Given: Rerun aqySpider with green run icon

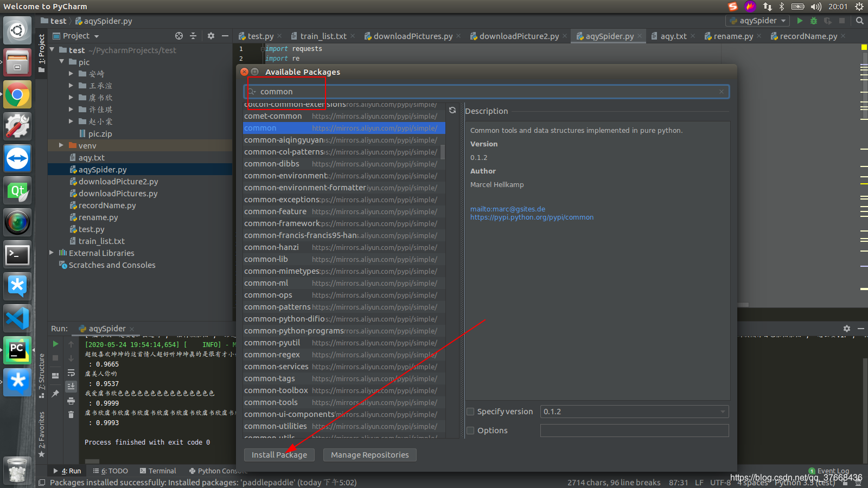Looking at the screenshot, I should pos(55,344).
